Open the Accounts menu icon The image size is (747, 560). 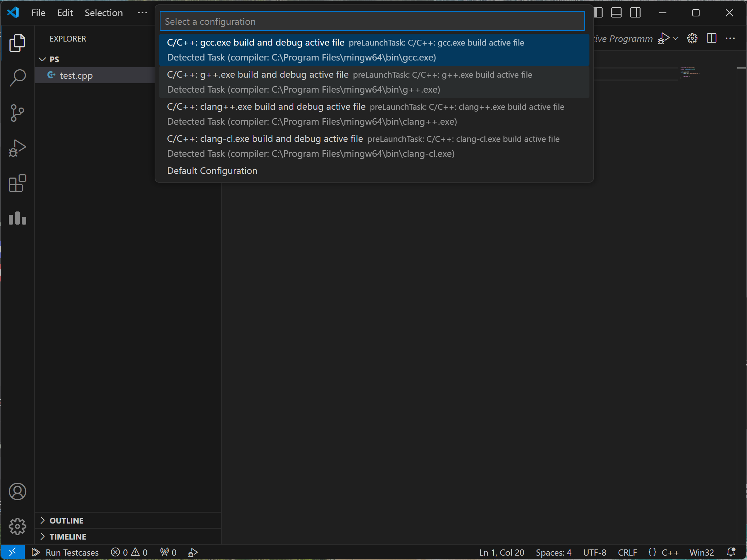tap(17, 491)
